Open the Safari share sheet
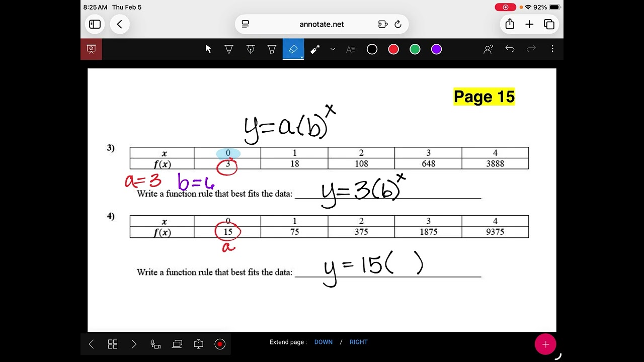 point(510,24)
